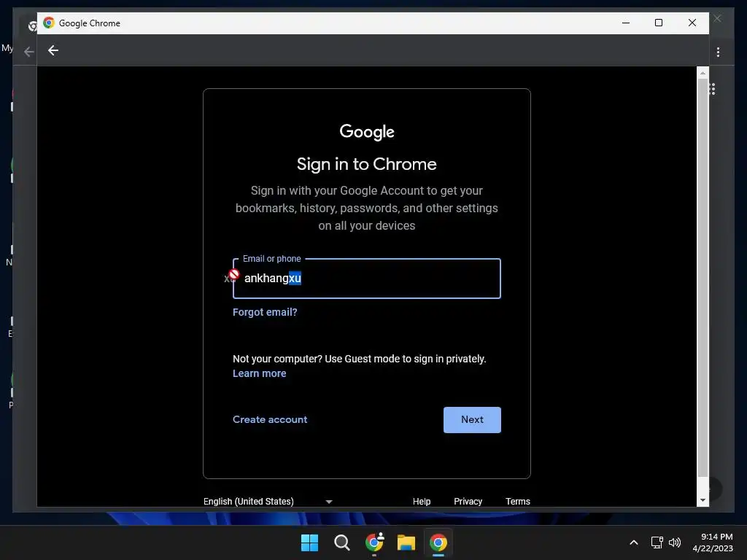Viewport: 747px width, 560px height.
Task: Minimize the Google Chrome sign-in window
Action: [626, 23]
